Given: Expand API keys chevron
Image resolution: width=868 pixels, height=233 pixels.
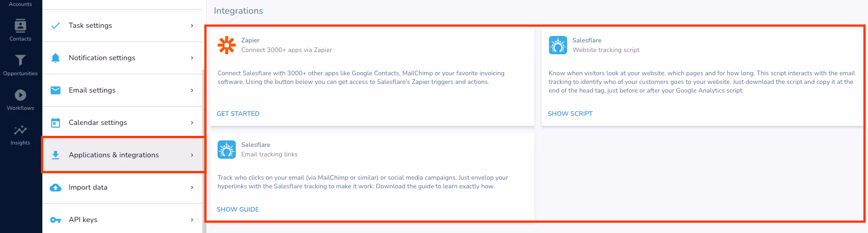Looking at the screenshot, I should click(192, 220).
